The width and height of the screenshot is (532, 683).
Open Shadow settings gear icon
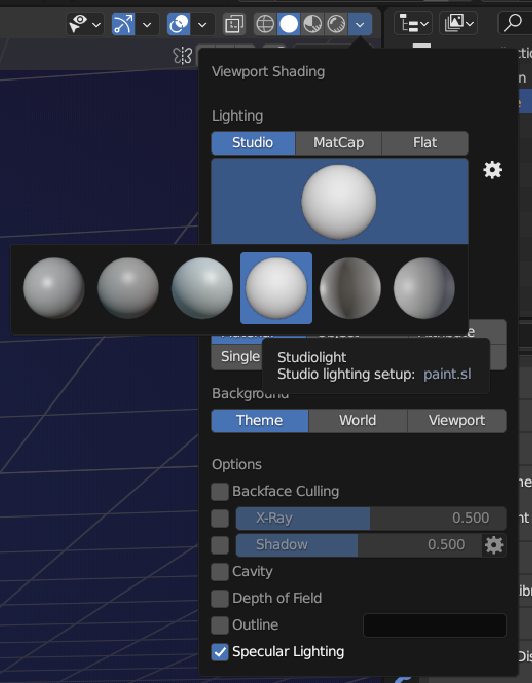[494, 545]
